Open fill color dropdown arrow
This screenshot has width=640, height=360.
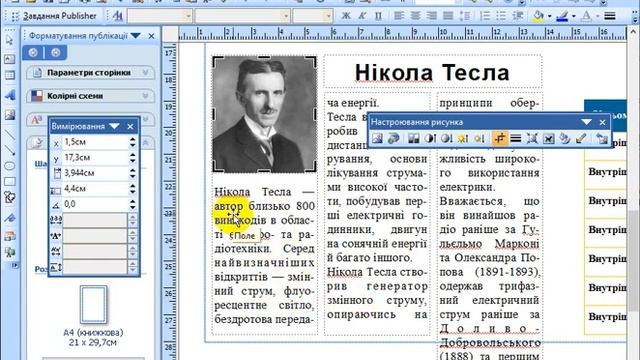click(x=549, y=16)
